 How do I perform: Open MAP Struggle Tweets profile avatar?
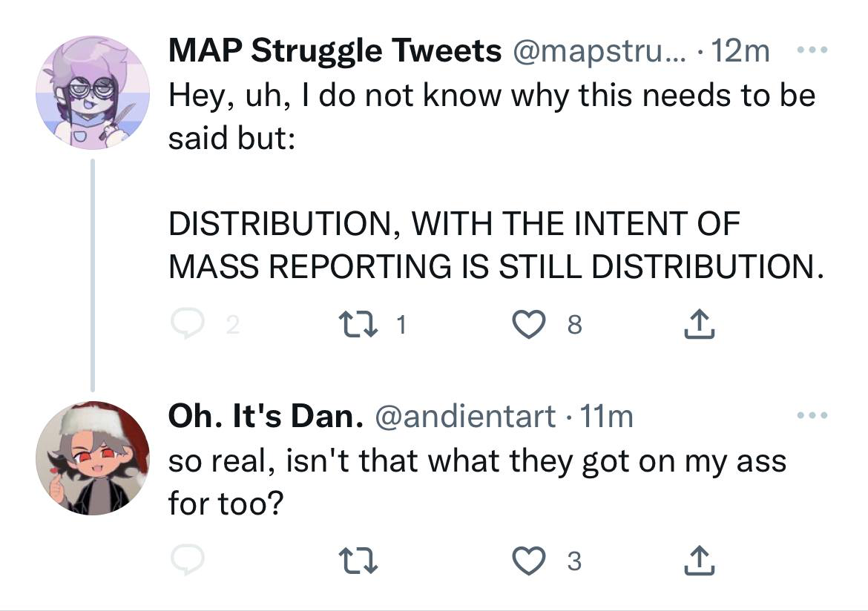93,93
